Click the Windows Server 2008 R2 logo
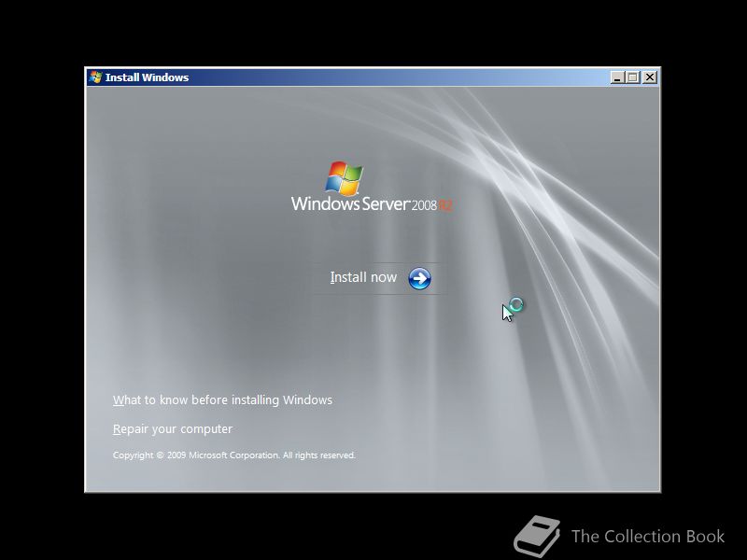The width and height of the screenshot is (747, 560). tap(372, 187)
